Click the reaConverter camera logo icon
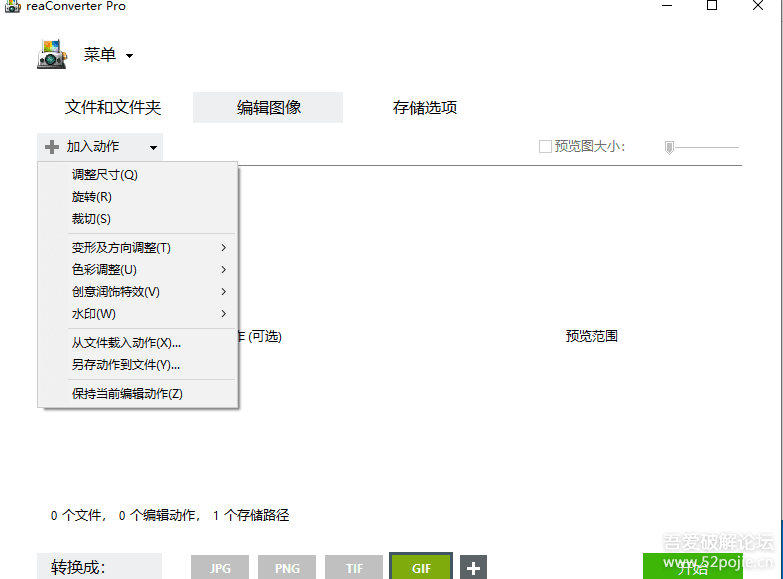The height and width of the screenshot is (579, 783). (52, 54)
